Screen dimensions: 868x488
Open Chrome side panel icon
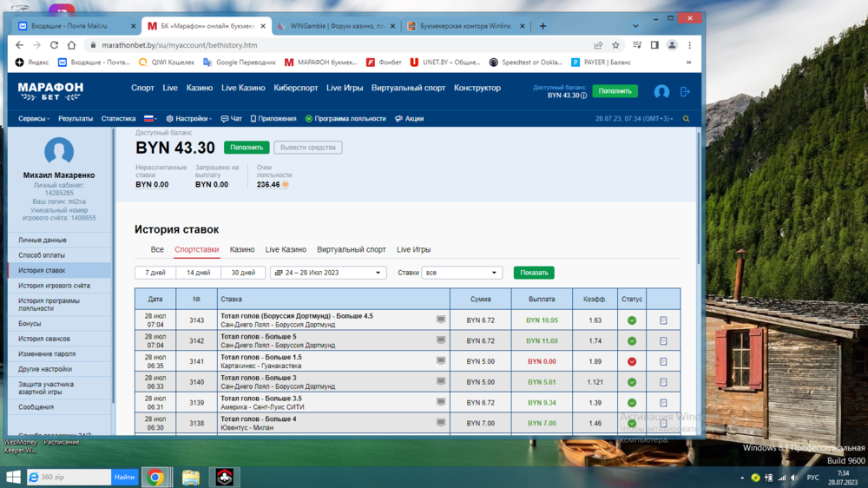click(x=654, y=45)
